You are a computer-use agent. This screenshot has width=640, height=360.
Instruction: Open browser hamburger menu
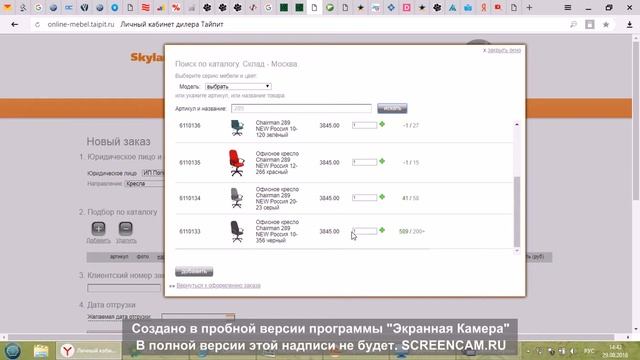click(568, 7)
